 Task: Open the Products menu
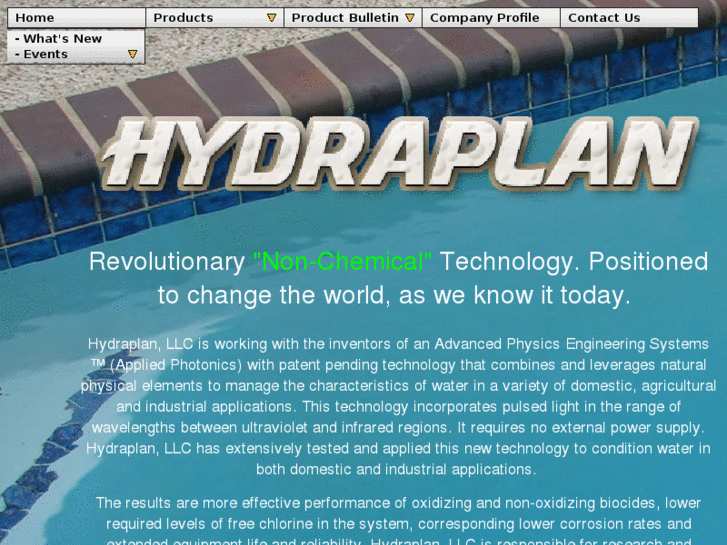pos(214,18)
